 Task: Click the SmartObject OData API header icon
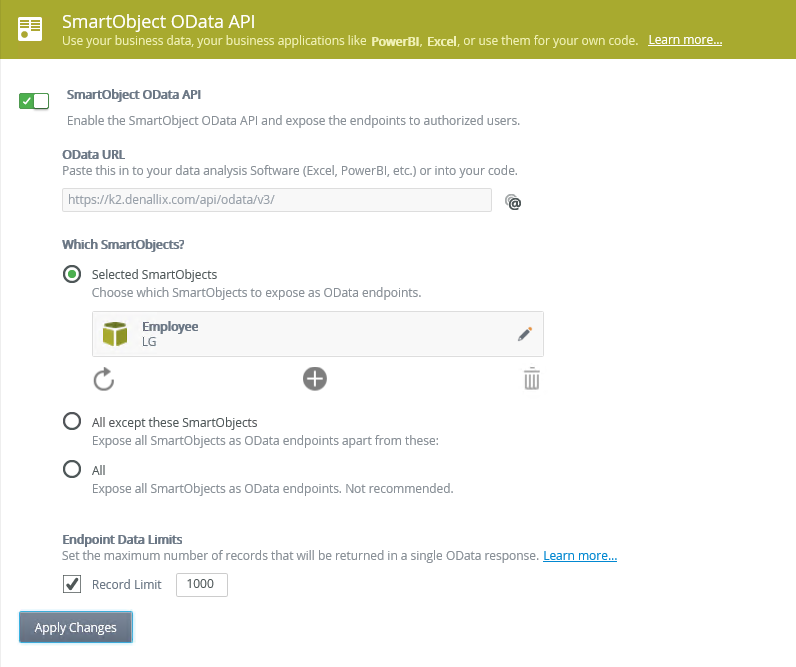point(31,29)
